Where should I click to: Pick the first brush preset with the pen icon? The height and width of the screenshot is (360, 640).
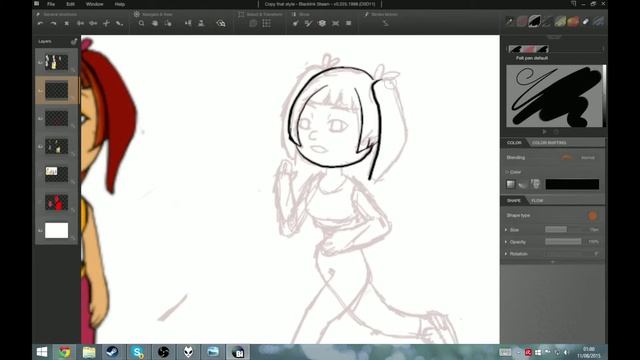pos(509,21)
